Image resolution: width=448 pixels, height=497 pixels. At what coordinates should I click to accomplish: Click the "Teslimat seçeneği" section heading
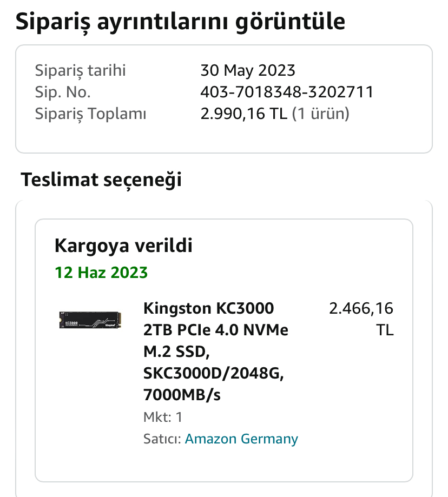[101, 180]
